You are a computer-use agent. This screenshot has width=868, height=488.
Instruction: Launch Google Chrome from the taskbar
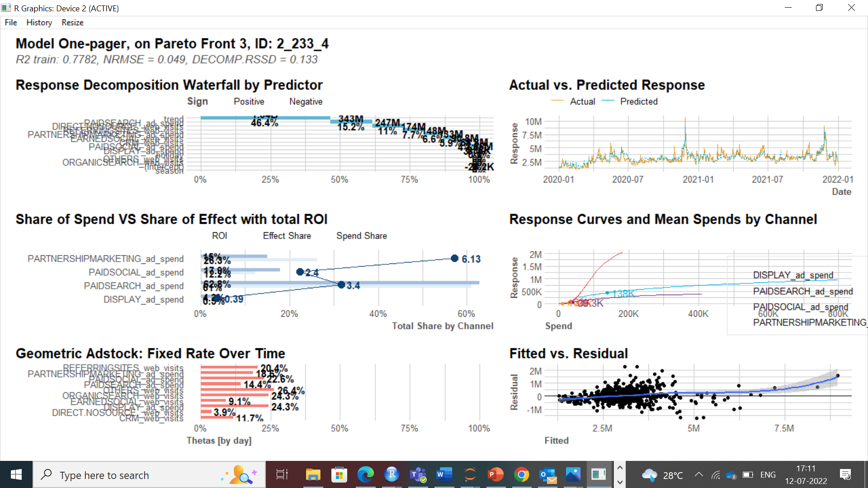click(522, 474)
